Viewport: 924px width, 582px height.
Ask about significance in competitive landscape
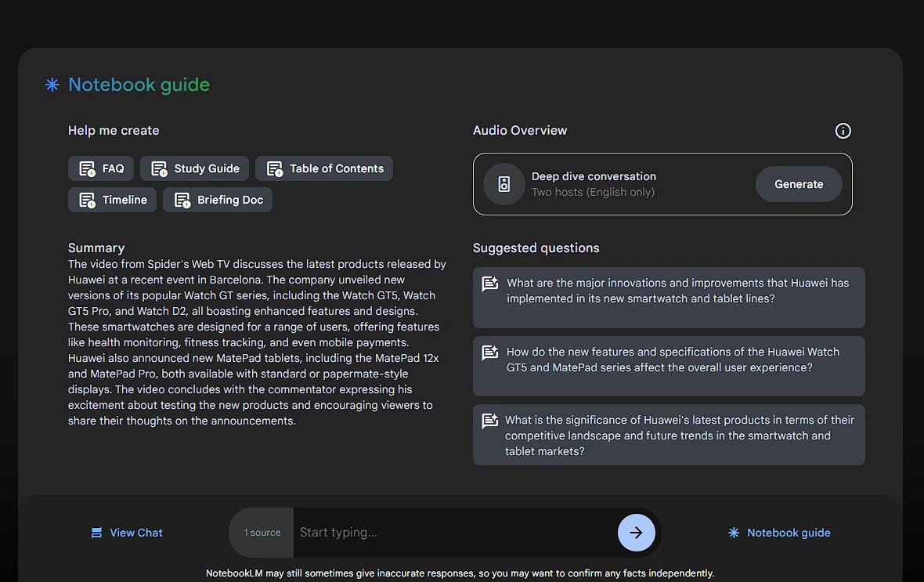(669, 436)
